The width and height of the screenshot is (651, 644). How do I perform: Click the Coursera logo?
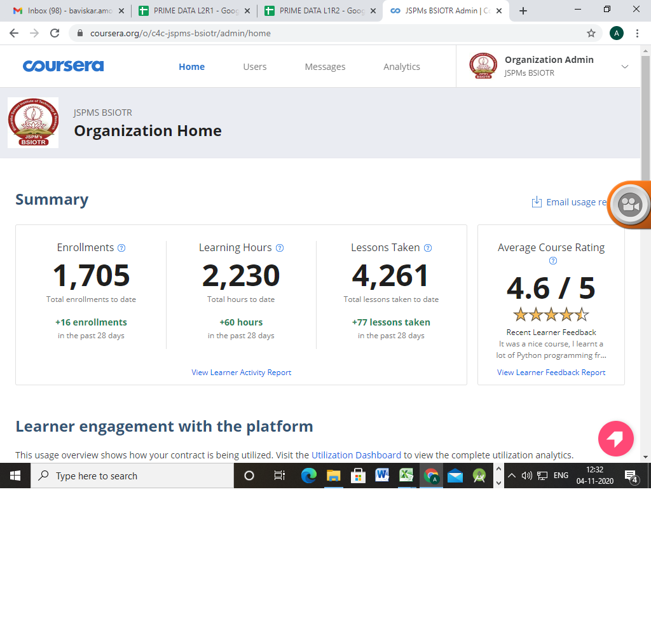[x=63, y=66]
